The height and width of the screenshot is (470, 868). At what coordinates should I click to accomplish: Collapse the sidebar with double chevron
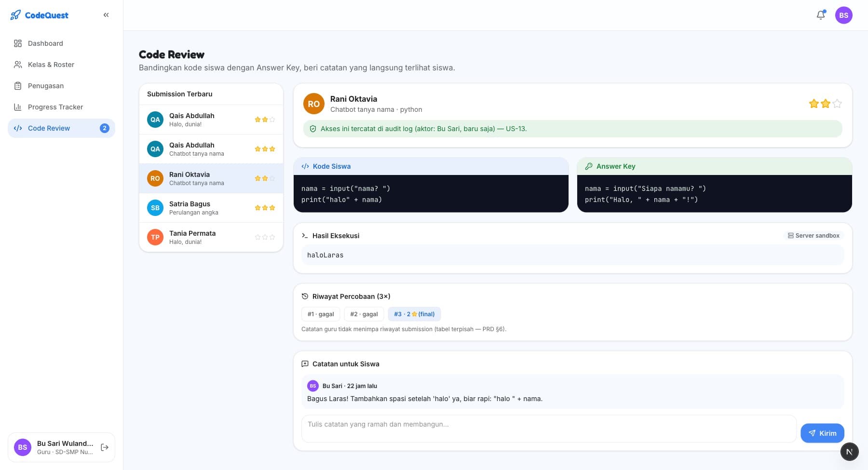pyautogui.click(x=106, y=15)
